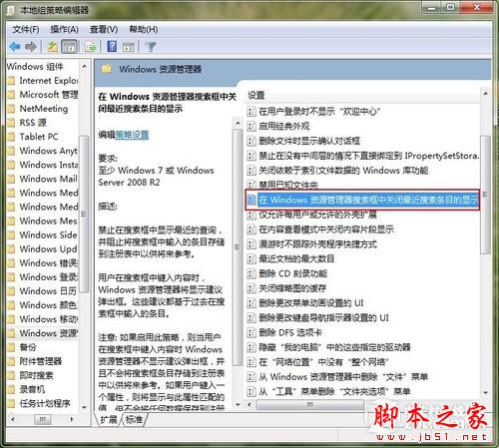Click policy icon beside 删除 CD 刻录功能

251,273
